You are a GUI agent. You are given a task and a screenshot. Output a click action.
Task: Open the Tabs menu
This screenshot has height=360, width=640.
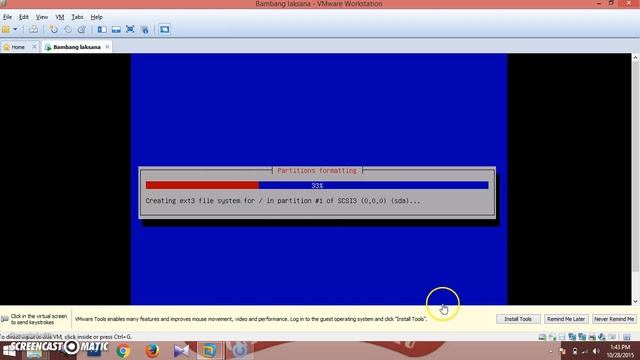tap(77, 17)
